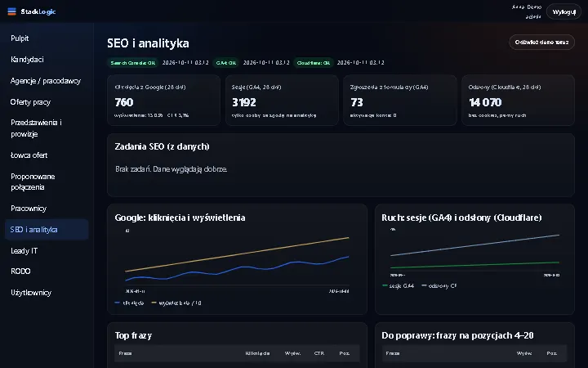Click the Ruch: sesje (GA4) i odsłony chart title
Screen dimensions: 588x368
461,218
